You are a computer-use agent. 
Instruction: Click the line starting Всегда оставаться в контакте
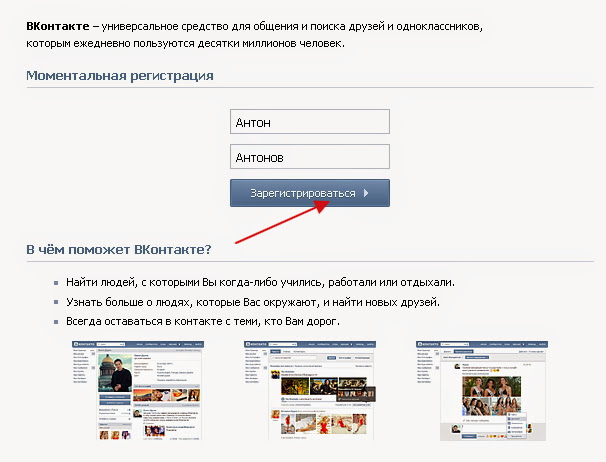click(203, 321)
